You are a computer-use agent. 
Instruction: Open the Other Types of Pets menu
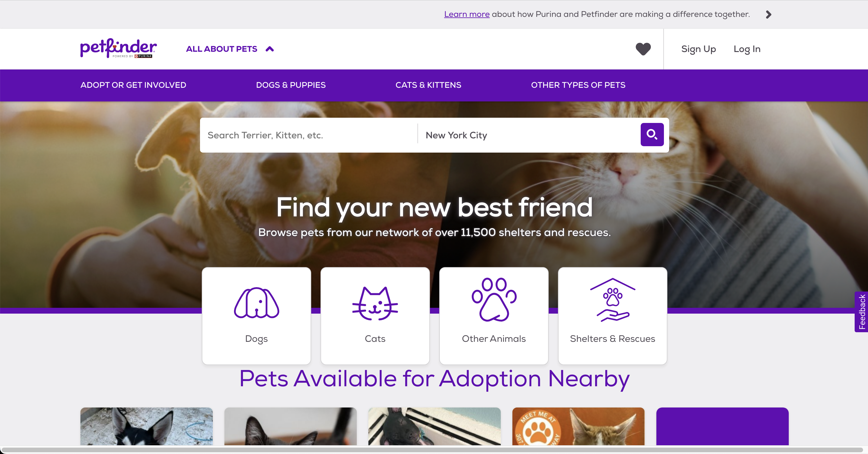[x=578, y=85]
